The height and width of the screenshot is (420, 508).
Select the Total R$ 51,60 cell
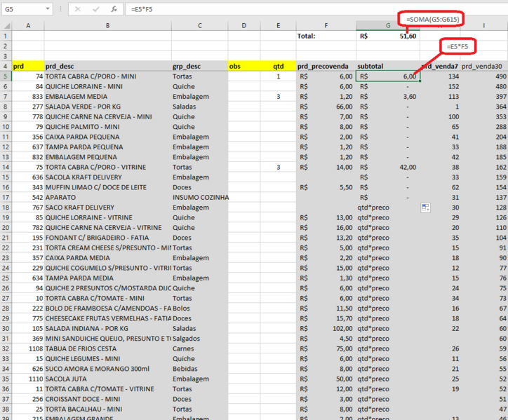point(388,36)
